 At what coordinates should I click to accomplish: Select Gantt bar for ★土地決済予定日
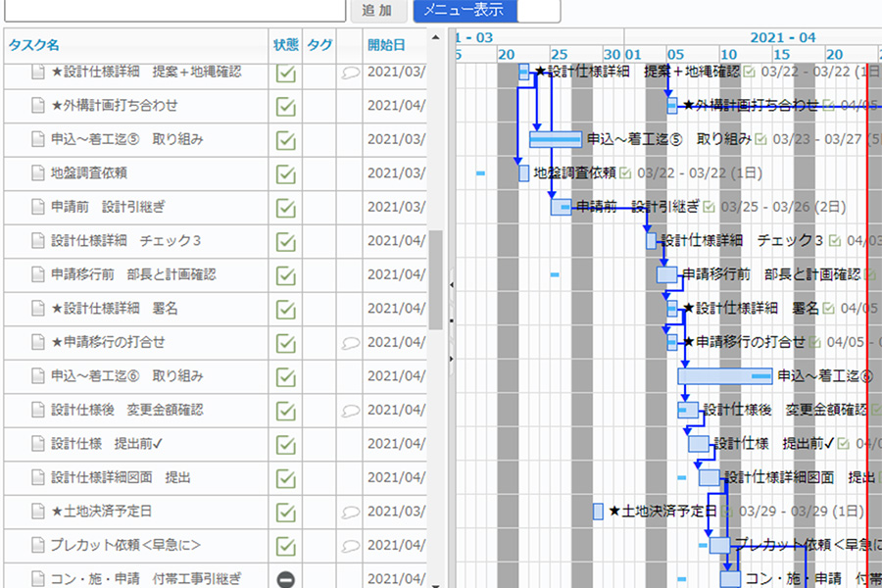[598, 511]
